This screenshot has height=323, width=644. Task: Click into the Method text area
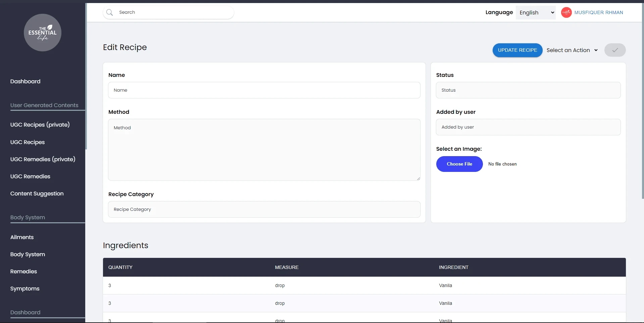pyautogui.click(x=264, y=150)
